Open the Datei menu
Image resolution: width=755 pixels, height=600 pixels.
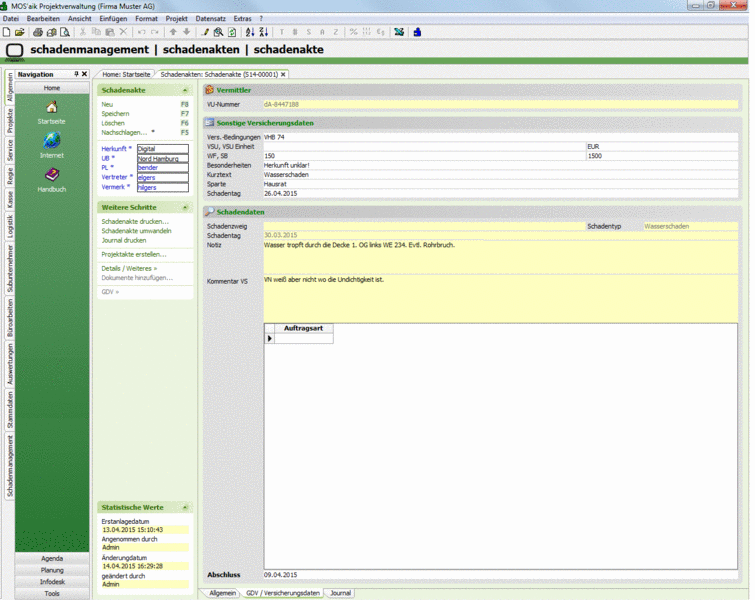11,19
